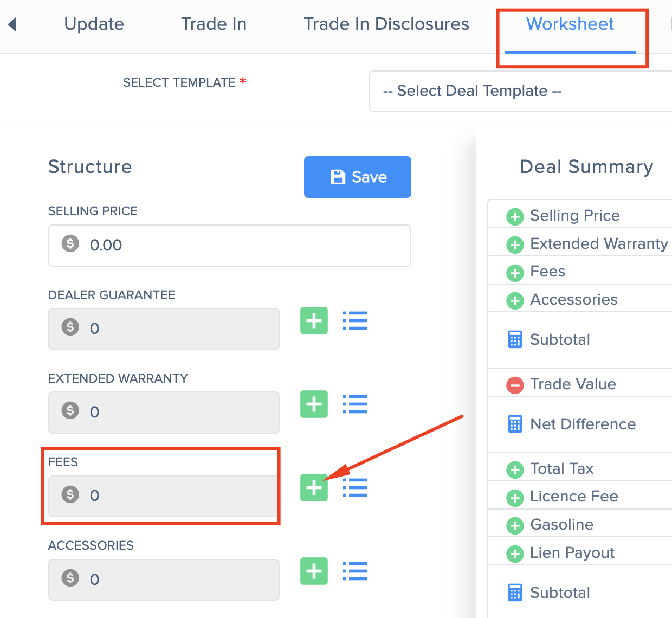Viewport: 672px width, 618px height.
Task: Click green plus icon for Licence Fee row
Action: tap(515, 497)
